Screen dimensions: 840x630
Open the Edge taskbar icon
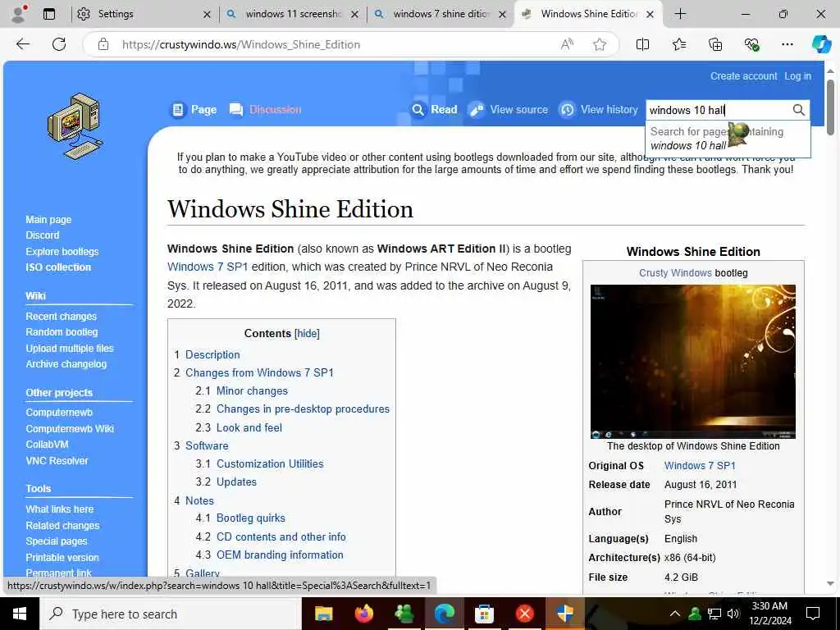click(444, 614)
